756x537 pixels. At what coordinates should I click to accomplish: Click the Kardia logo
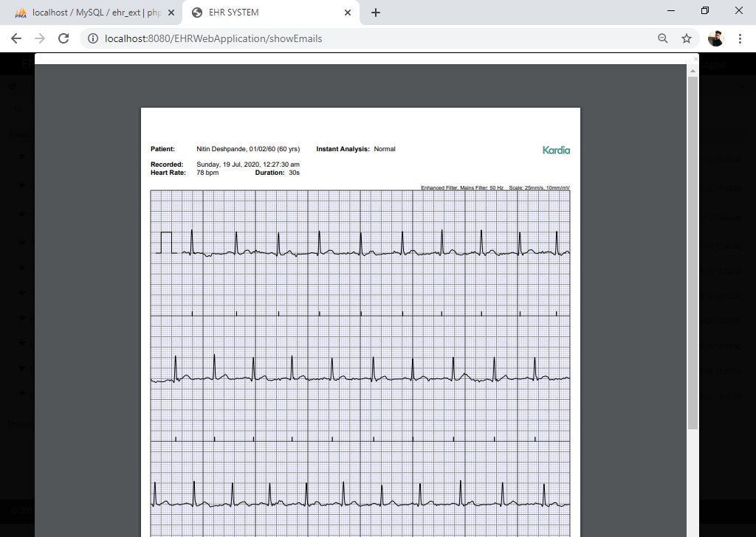pyautogui.click(x=557, y=150)
